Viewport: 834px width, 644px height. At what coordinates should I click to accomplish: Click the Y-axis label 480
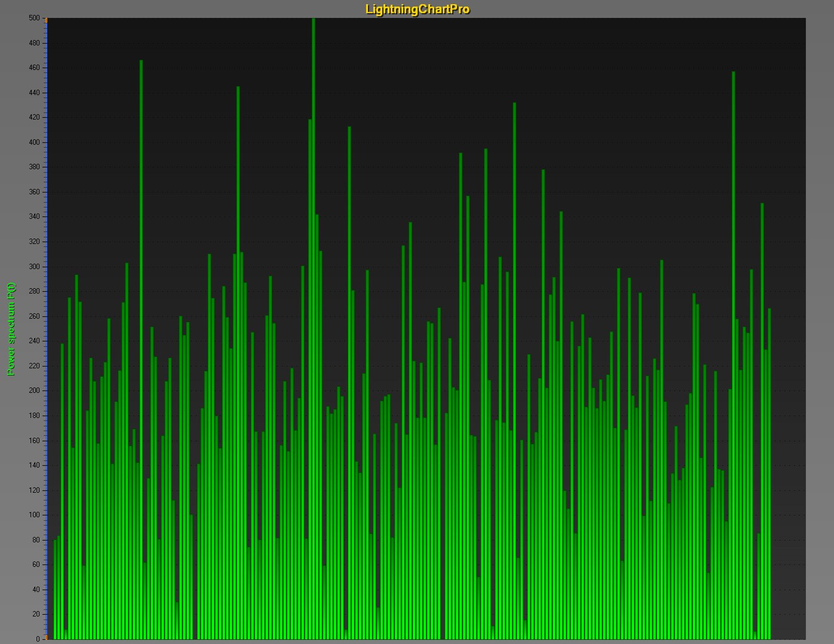coord(34,43)
